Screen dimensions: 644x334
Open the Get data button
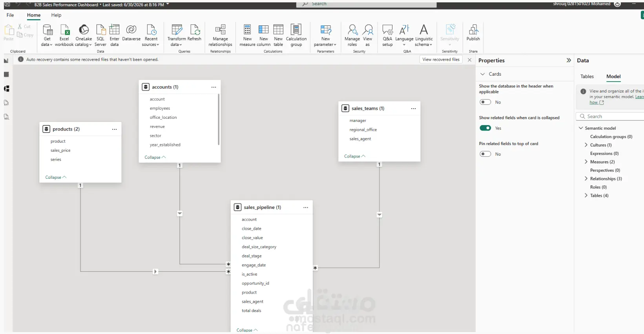[47, 35]
